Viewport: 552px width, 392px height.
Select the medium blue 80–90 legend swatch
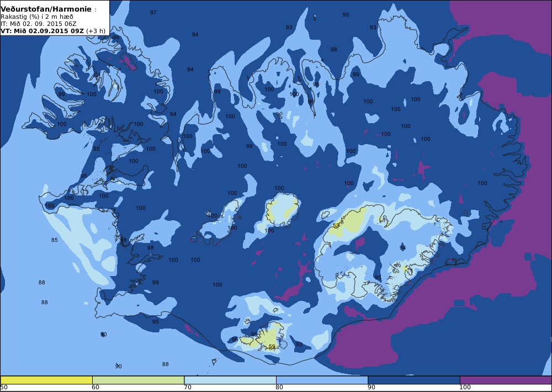322,380
